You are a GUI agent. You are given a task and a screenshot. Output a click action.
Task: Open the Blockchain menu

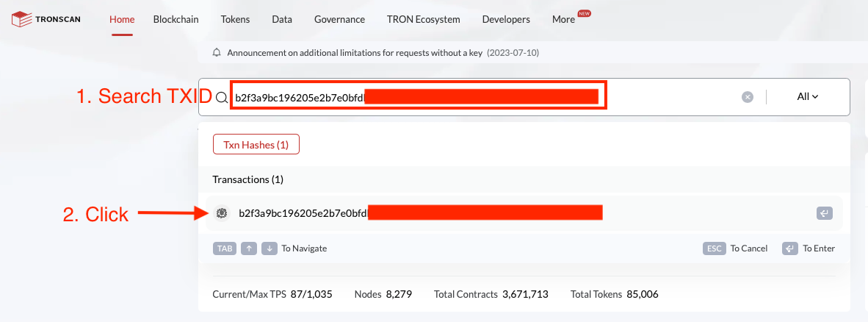coord(176,19)
